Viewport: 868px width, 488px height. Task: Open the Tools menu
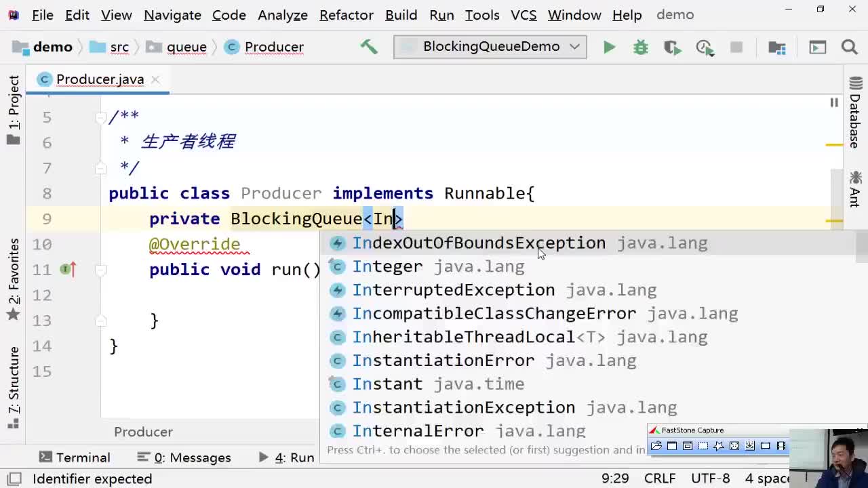pos(481,14)
